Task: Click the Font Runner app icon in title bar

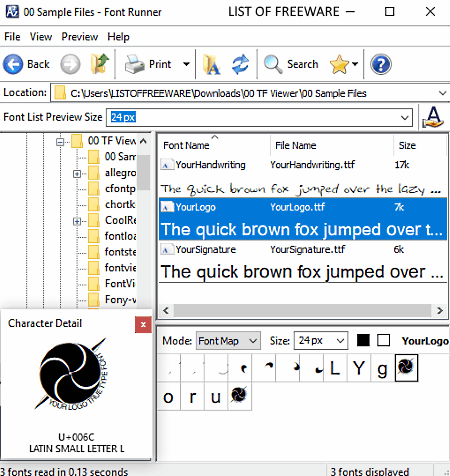Action: tap(12, 12)
